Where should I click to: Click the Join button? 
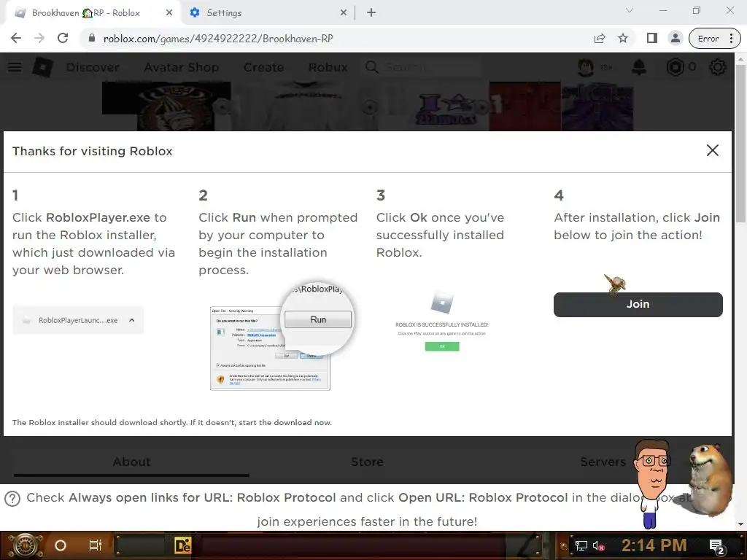point(638,304)
